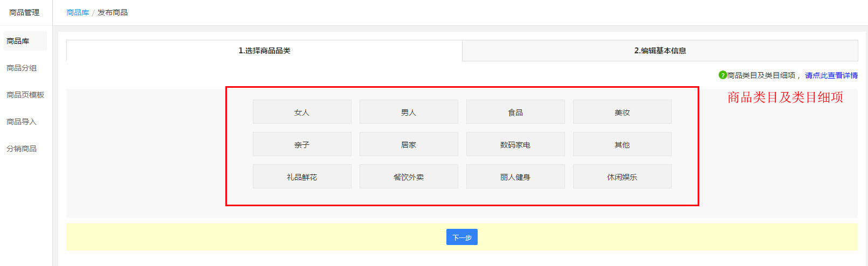Image resolution: width=868 pixels, height=266 pixels.
Task: Go to 商品库 breadcrumb link
Action: coord(78,12)
